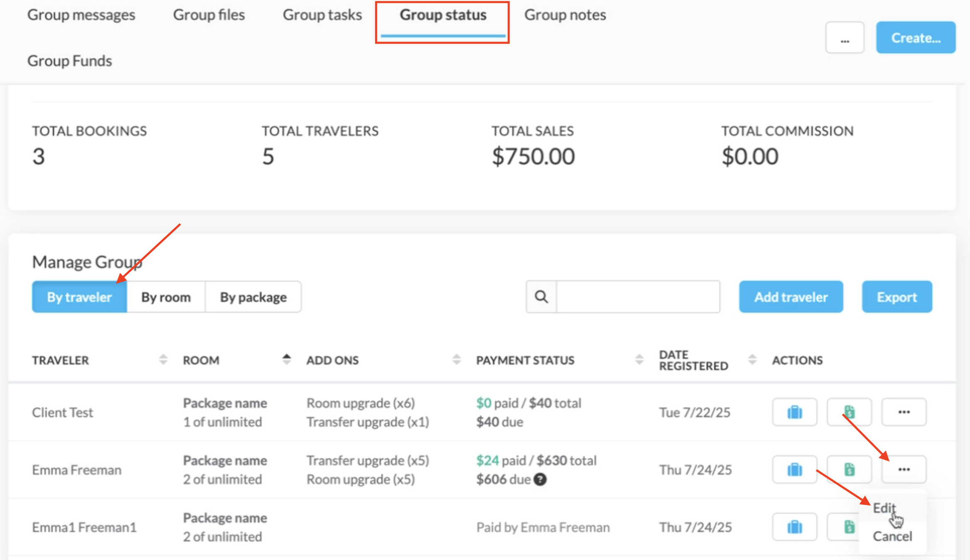Switch view to By room
The height and width of the screenshot is (560, 970).
click(x=166, y=297)
